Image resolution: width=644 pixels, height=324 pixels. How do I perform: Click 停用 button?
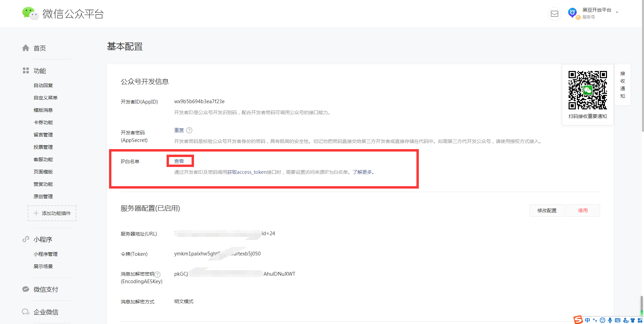pos(583,211)
